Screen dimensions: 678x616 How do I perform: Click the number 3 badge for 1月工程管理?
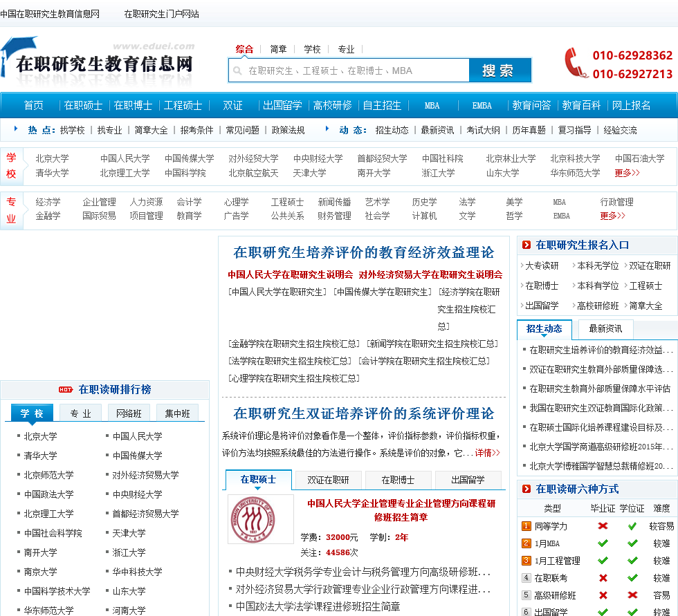point(526,560)
